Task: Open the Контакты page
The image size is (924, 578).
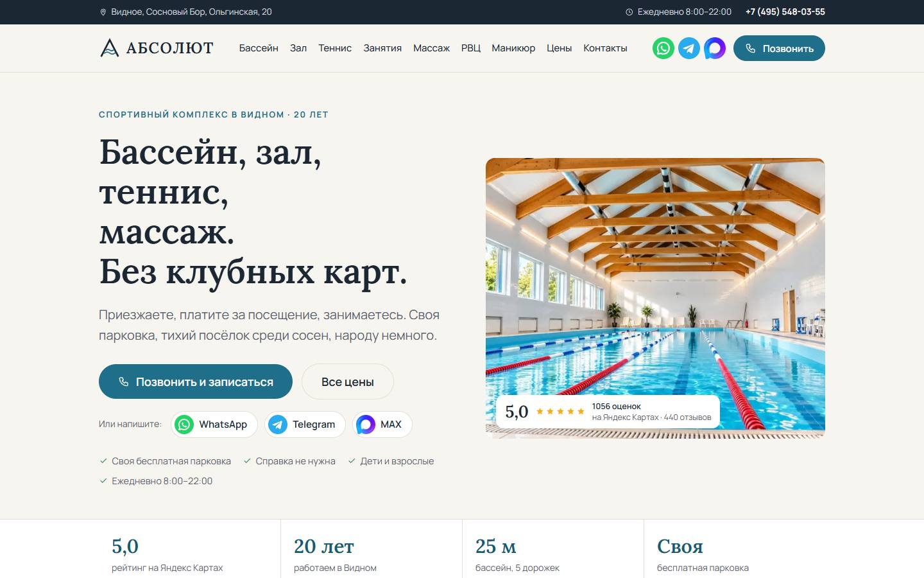Action: pyautogui.click(x=605, y=48)
